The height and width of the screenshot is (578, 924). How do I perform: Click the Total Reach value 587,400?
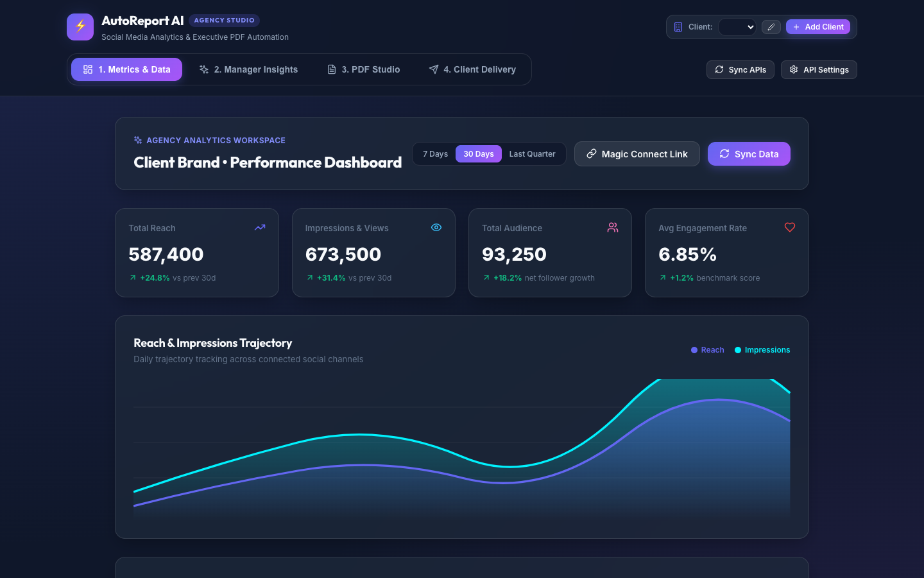[x=166, y=254]
